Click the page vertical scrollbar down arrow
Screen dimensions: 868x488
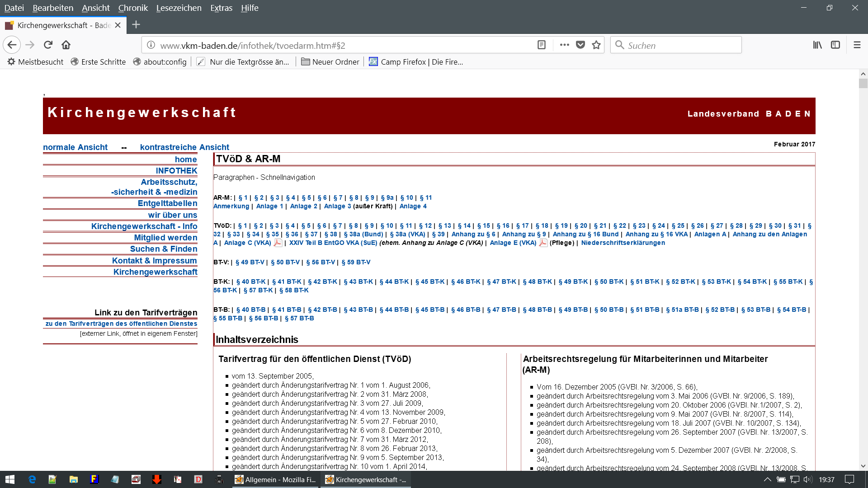pos(863,466)
